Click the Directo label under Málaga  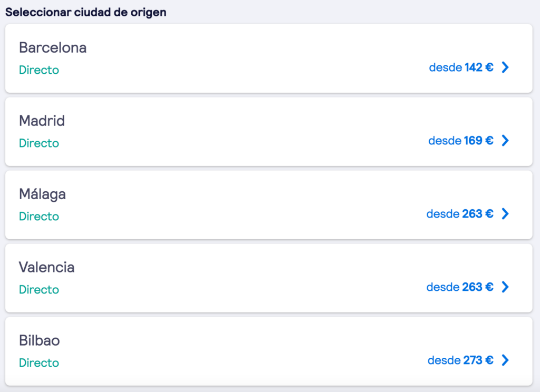tap(39, 217)
